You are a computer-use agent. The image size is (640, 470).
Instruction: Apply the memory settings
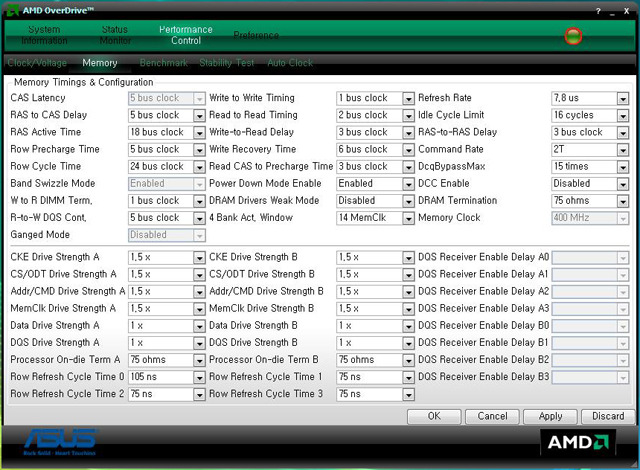pos(550,416)
